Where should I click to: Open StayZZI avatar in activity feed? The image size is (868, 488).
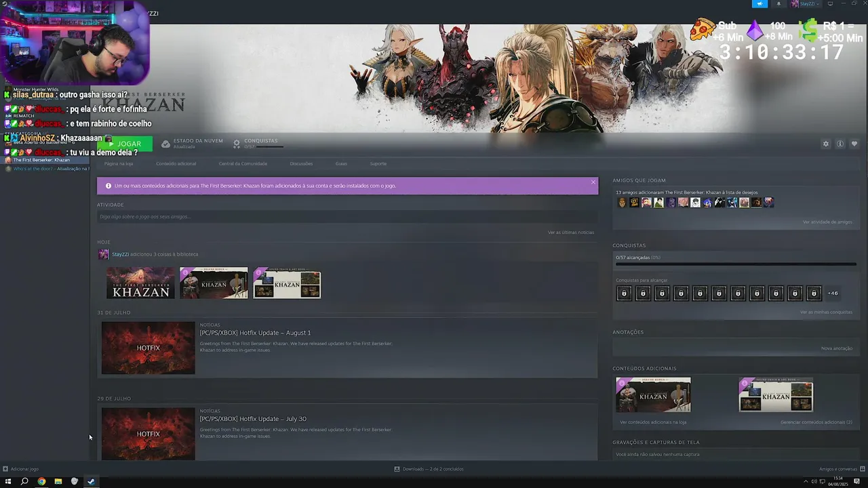pos(103,254)
